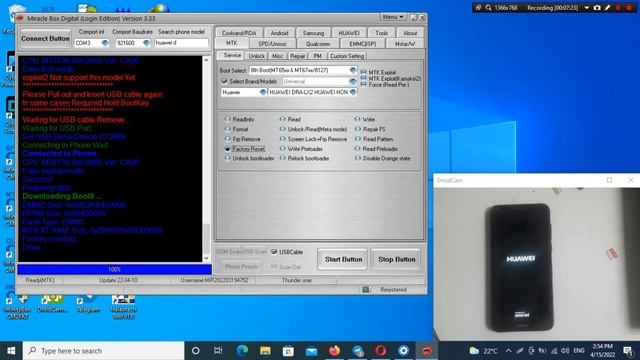
Task: Click the recorder pencil annotate icon
Action: pyautogui.click(x=607, y=8)
